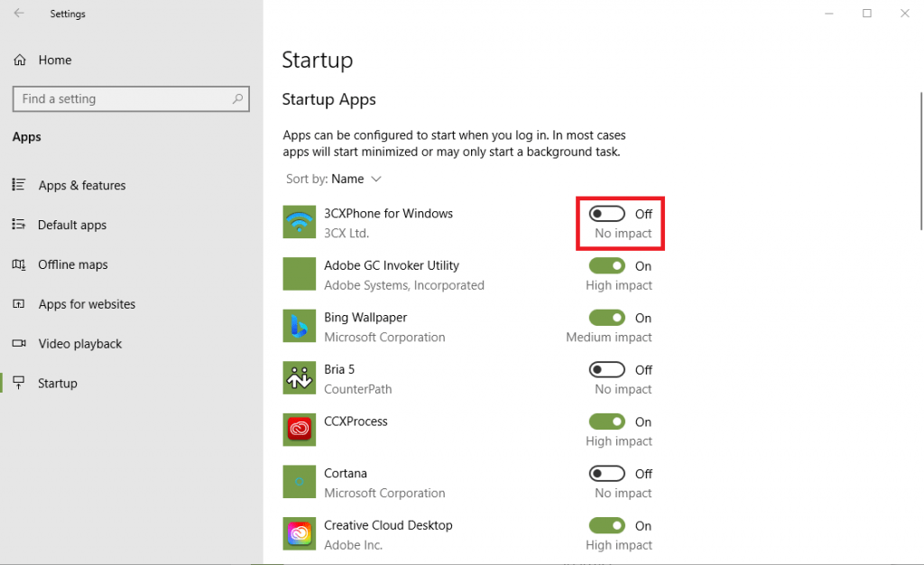Click the Apps & features list icon
Viewport: 924px width, 565px height.
[19, 185]
